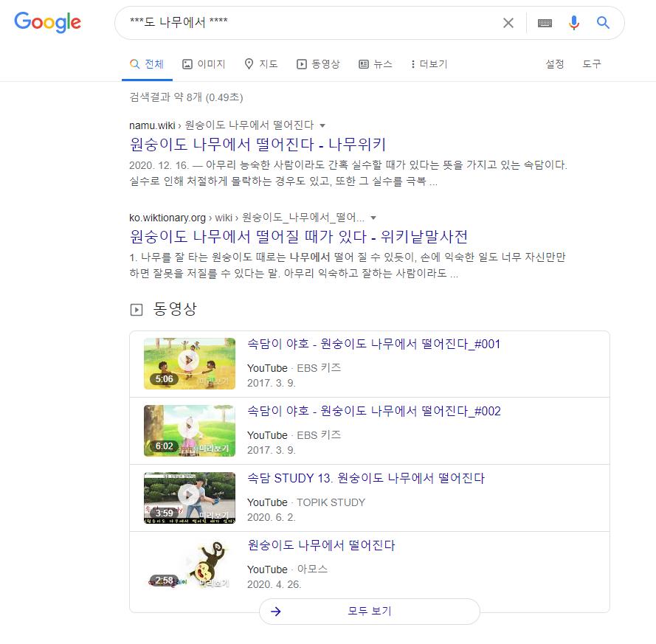Expand namu.wiki result dropdown arrow
Viewport: 656px width, 644px height.
(322, 125)
